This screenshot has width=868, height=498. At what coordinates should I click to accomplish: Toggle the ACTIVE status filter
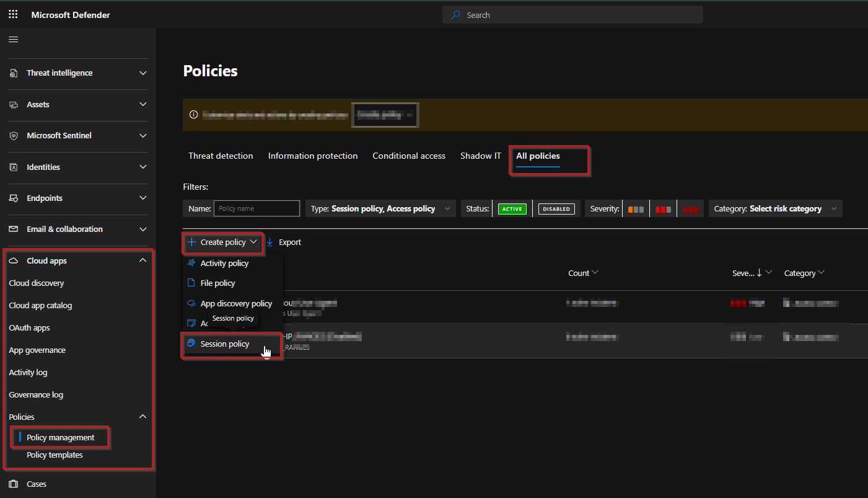(512, 208)
